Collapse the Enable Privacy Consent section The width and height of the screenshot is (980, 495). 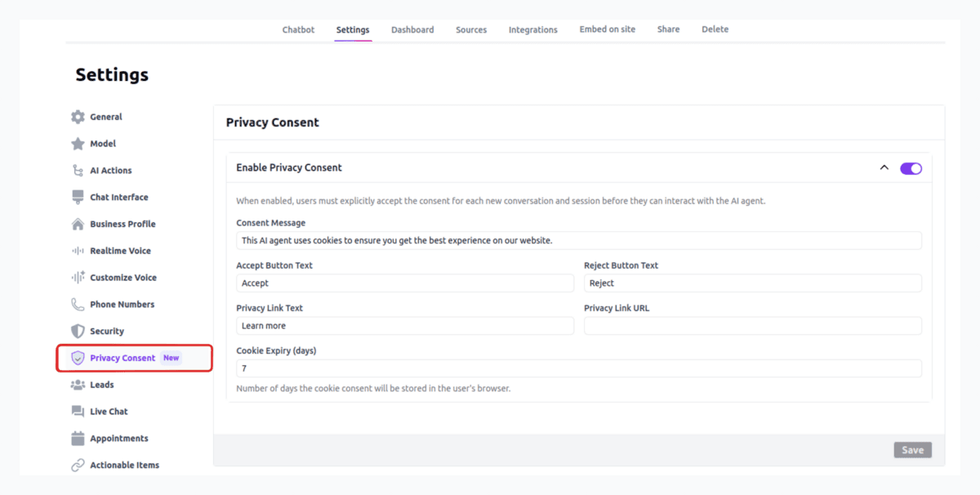coord(884,167)
